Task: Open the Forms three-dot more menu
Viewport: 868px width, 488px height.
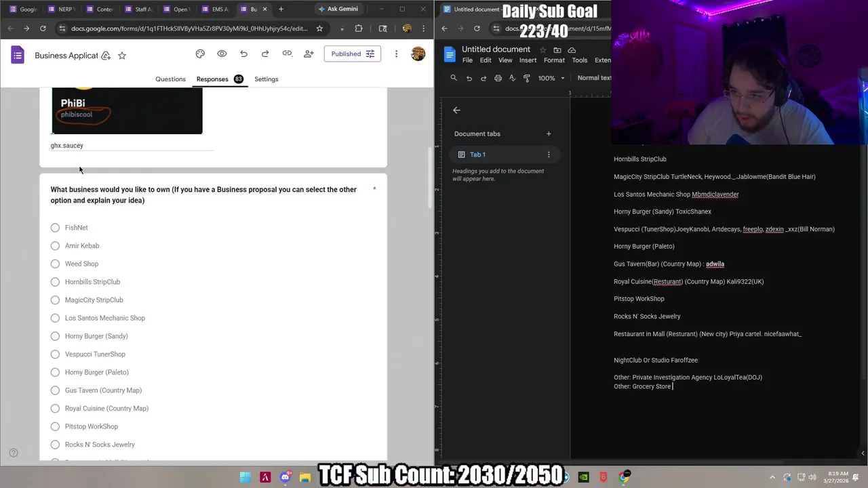Action: pos(396,54)
